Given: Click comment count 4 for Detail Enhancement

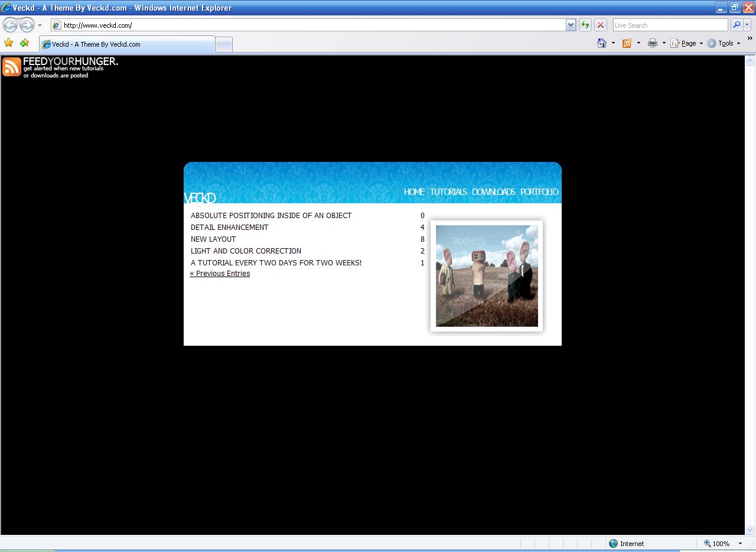Looking at the screenshot, I should point(422,228).
